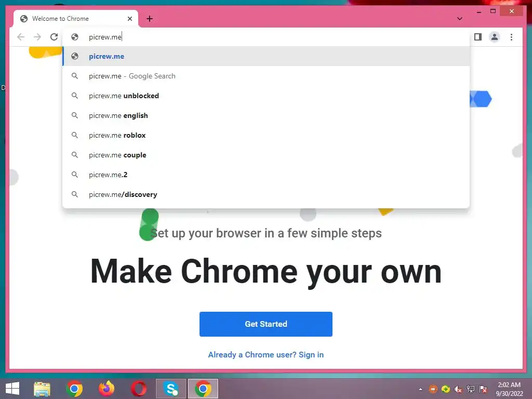Click the network tray icon
This screenshot has width=532, height=399.
click(x=471, y=389)
